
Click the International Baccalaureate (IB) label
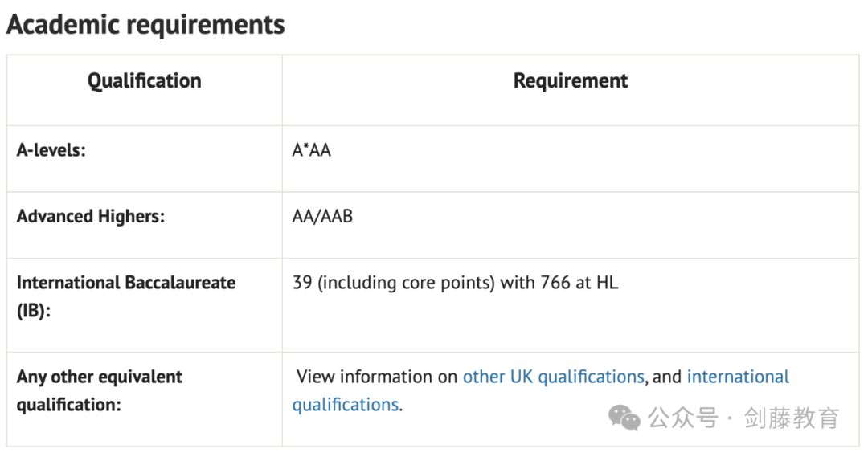(126, 296)
